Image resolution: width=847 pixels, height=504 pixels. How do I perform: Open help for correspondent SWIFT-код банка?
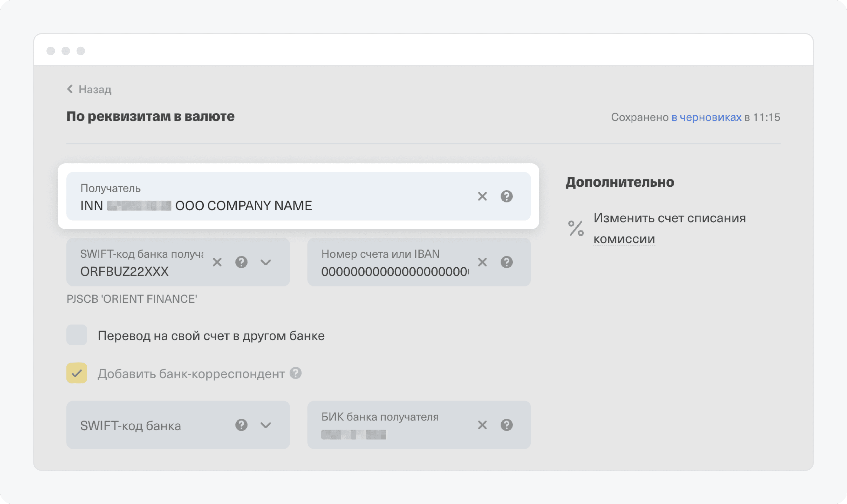tap(241, 425)
